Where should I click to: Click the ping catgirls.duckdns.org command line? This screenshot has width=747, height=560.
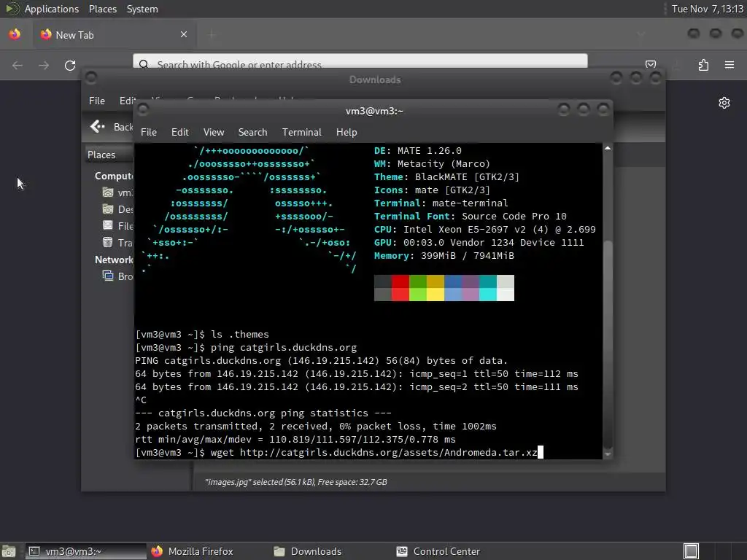click(x=246, y=348)
